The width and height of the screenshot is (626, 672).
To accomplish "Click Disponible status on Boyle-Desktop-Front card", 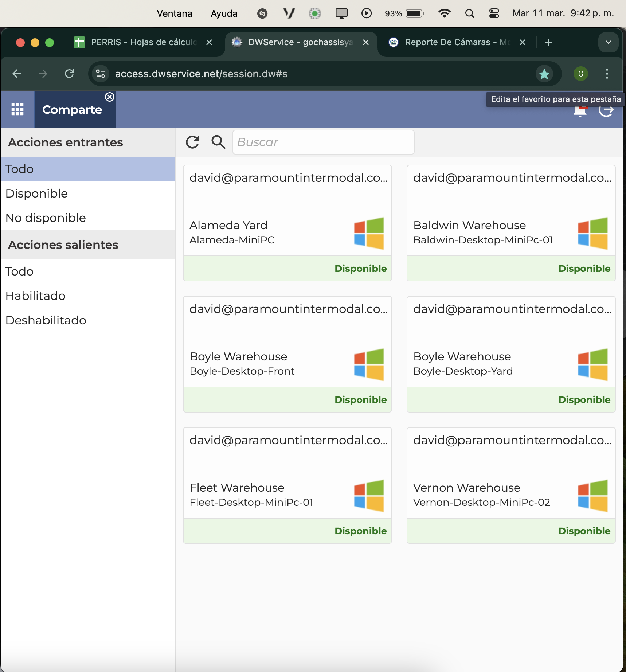I will (x=361, y=400).
